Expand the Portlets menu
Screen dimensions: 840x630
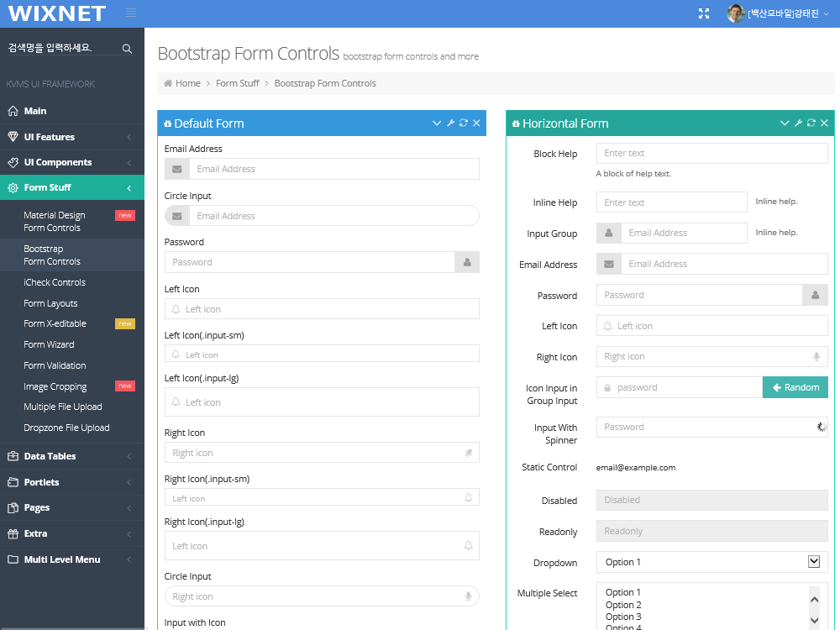coord(72,482)
